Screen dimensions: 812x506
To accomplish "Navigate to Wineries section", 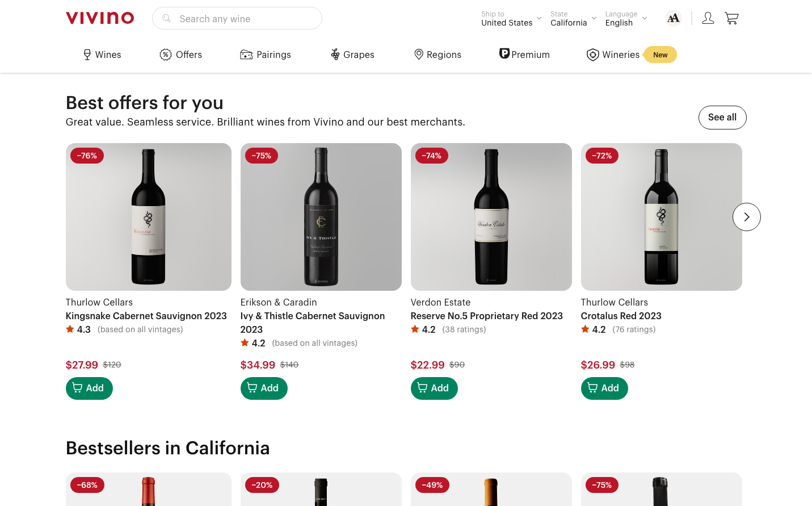I will coord(613,55).
